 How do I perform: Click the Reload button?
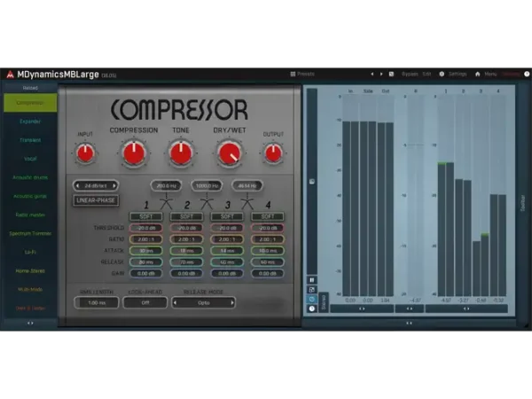[x=30, y=88]
